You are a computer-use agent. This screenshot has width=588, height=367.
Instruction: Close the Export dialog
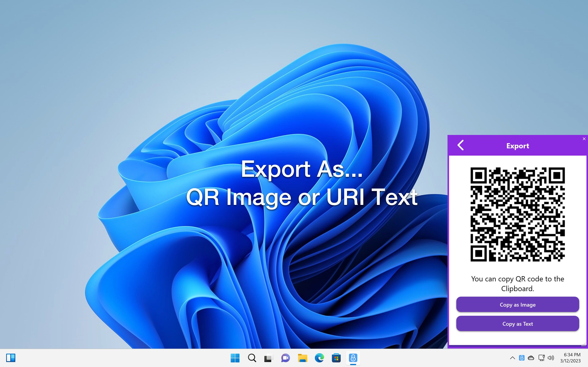click(584, 139)
